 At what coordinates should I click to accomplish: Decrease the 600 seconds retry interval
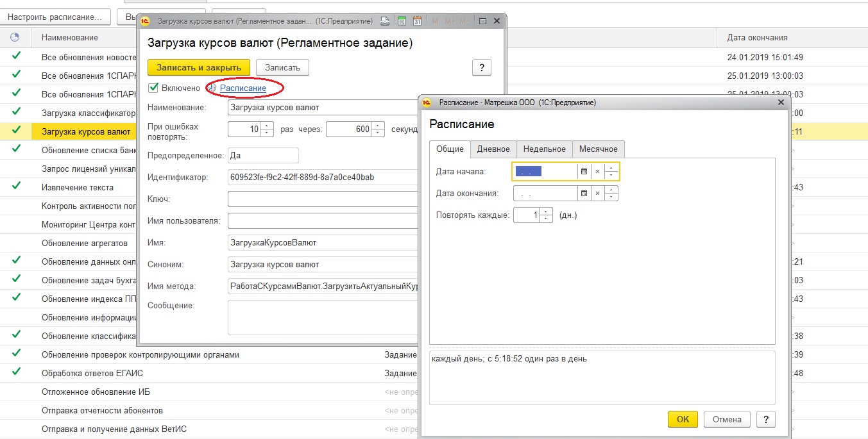[x=379, y=133]
